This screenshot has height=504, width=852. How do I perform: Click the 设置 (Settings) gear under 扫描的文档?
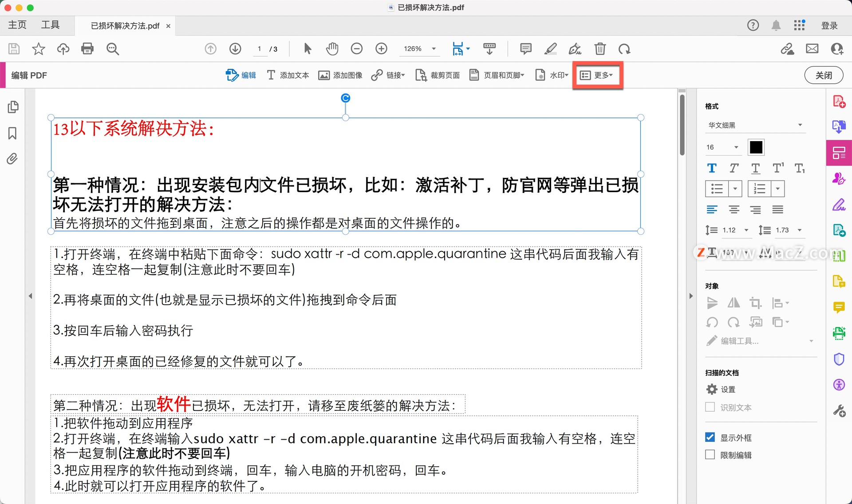click(710, 389)
